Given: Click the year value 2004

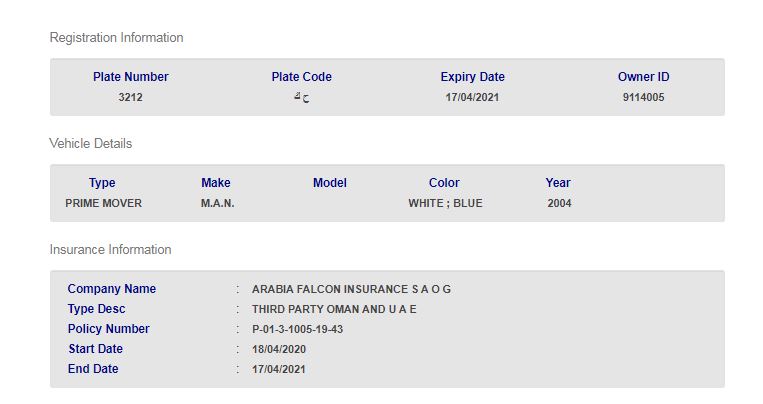Looking at the screenshot, I should pos(560,204).
